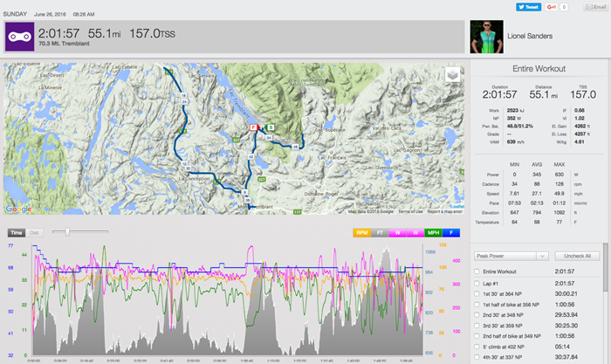Click the 352 W NP value
Image resolution: width=611 pixels, height=364 pixels.
[x=514, y=118]
